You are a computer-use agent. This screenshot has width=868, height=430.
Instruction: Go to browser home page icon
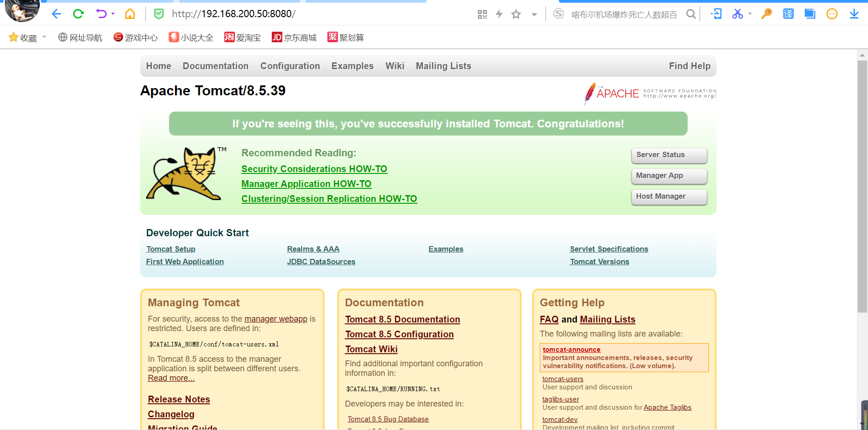130,14
